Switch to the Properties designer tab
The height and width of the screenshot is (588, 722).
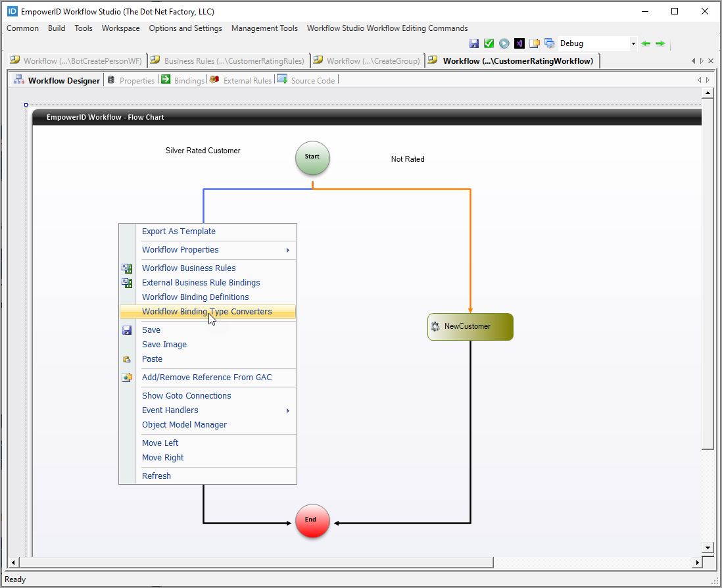pyautogui.click(x=132, y=81)
